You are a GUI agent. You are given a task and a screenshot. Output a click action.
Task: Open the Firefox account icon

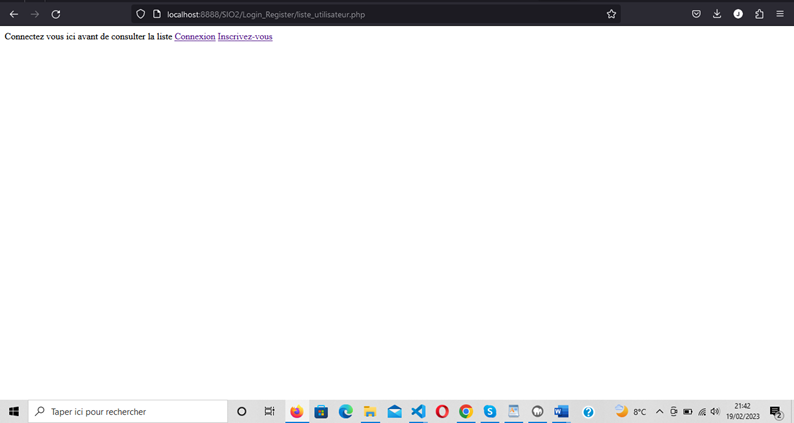tap(738, 14)
